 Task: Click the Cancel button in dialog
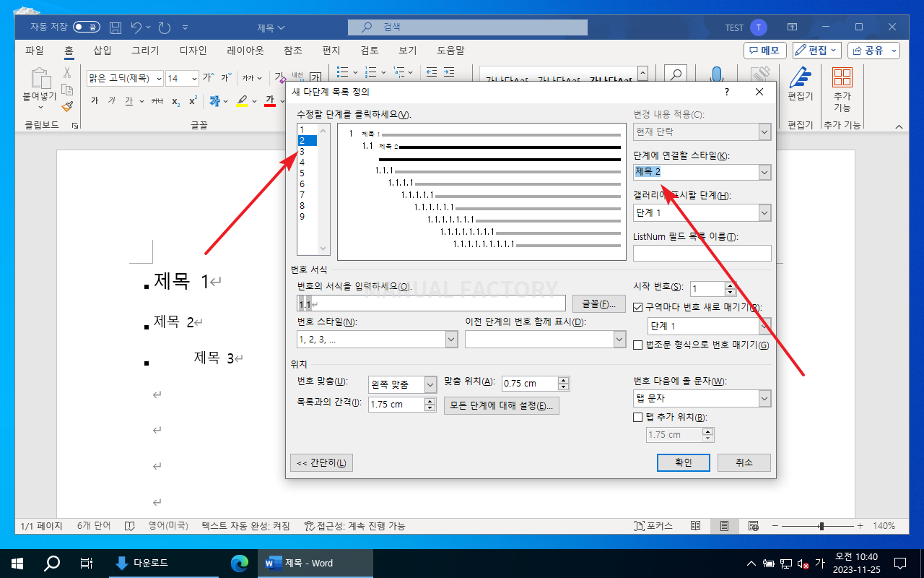pos(744,462)
